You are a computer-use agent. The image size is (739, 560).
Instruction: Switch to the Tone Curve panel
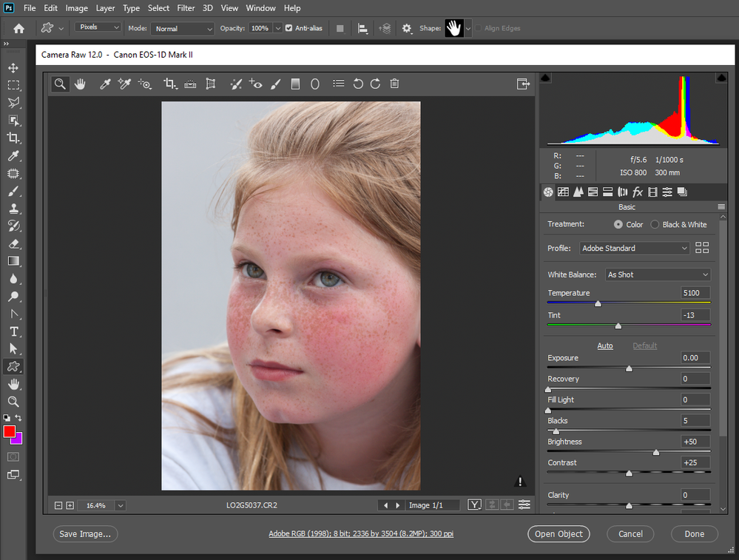[563, 192]
